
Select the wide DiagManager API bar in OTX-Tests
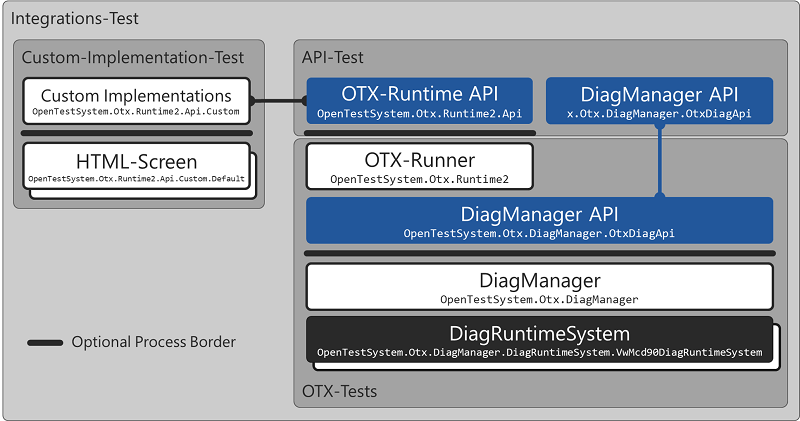pos(539,220)
